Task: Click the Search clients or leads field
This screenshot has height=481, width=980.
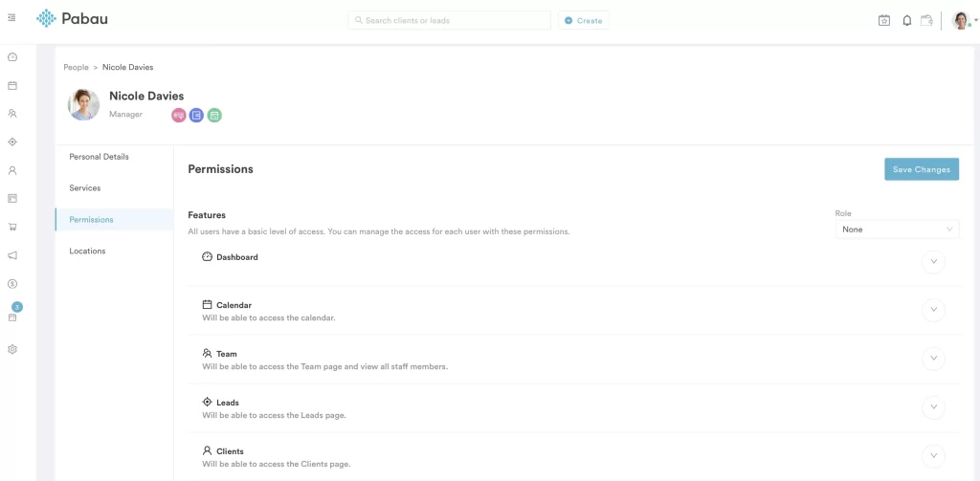Action: pyautogui.click(x=449, y=20)
